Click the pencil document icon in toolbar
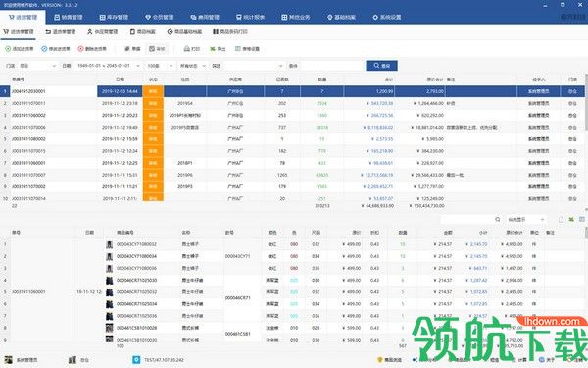The width and height of the screenshot is (588, 368). pos(127,49)
